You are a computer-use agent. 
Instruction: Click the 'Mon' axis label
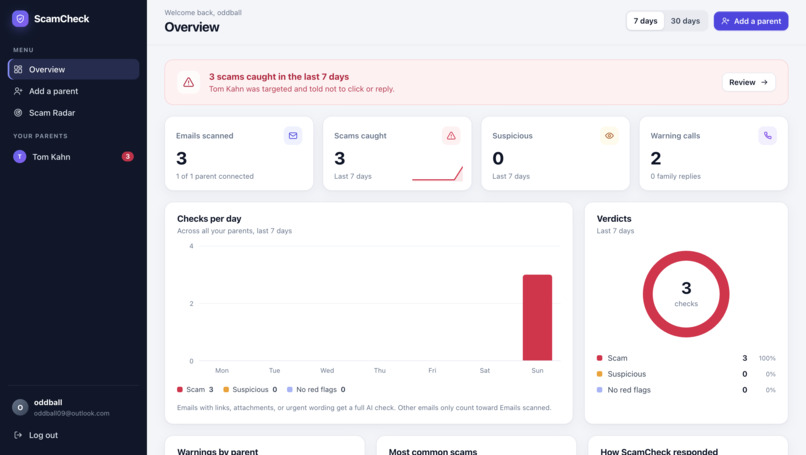click(x=222, y=370)
